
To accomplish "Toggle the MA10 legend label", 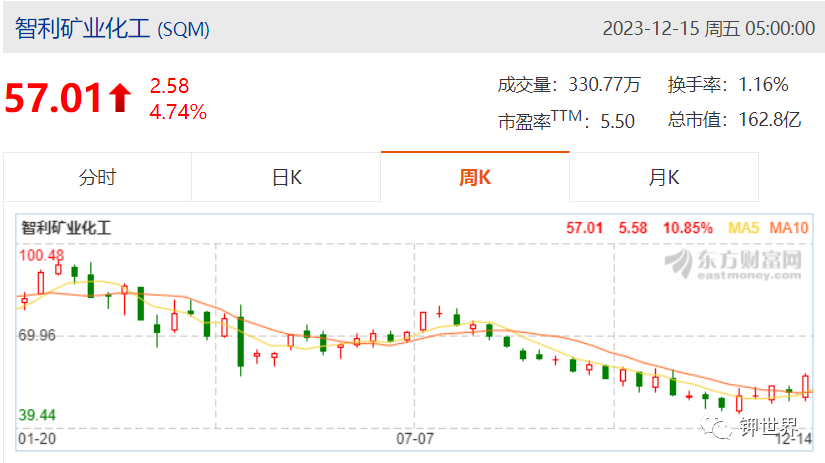I will (789, 228).
